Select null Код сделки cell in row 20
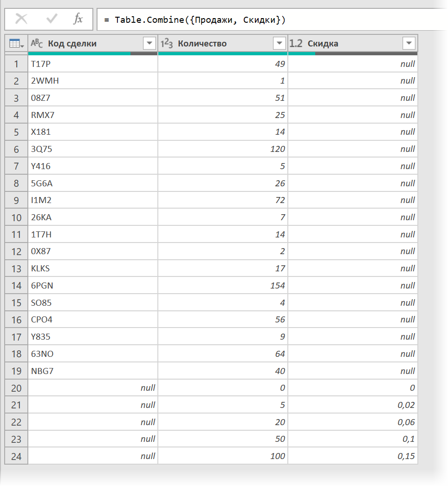Image resolution: width=448 pixels, height=486 pixels. pyautogui.click(x=93, y=388)
